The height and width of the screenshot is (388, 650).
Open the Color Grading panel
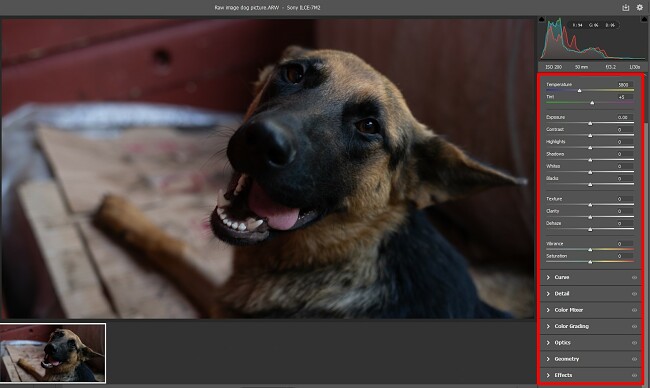coord(572,326)
